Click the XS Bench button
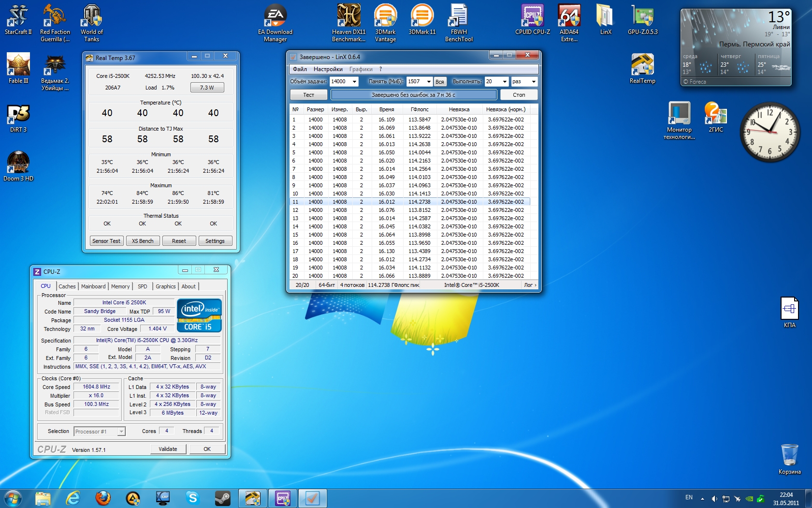Viewport: 812px width, 508px height. coord(143,241)
